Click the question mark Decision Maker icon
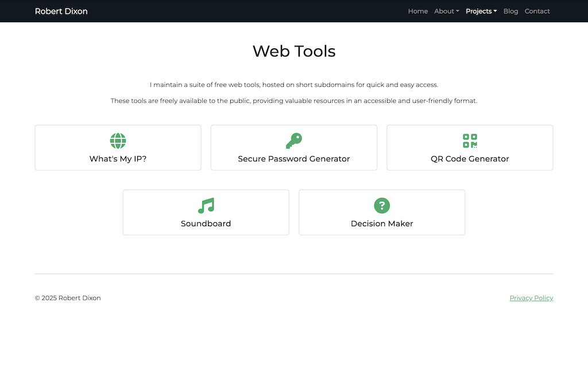588x368 pixels. click(x=382, y=206)
